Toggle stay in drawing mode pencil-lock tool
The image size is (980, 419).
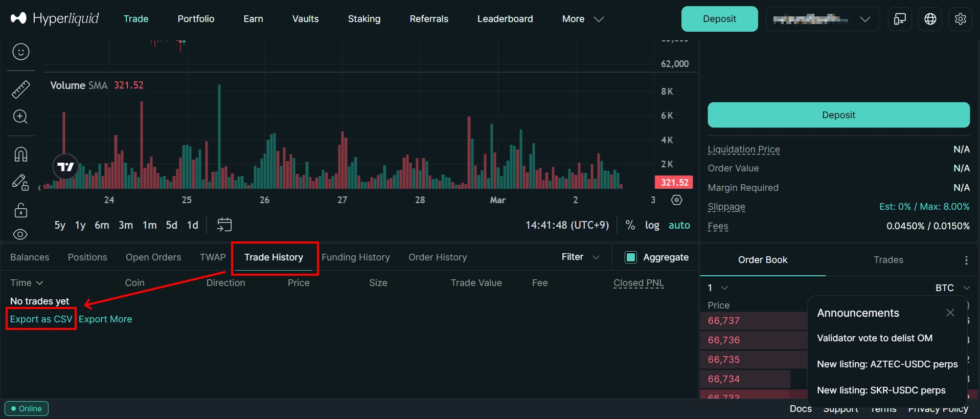(x=20, y=182)
